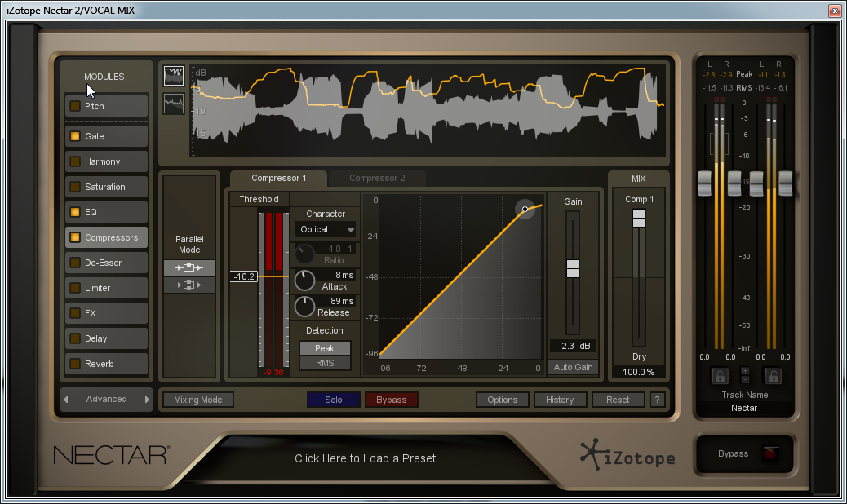The width and height of the screenshot is (847, 504).
Task: Click the red module Bypass button
Action: [x=391, y=400]
